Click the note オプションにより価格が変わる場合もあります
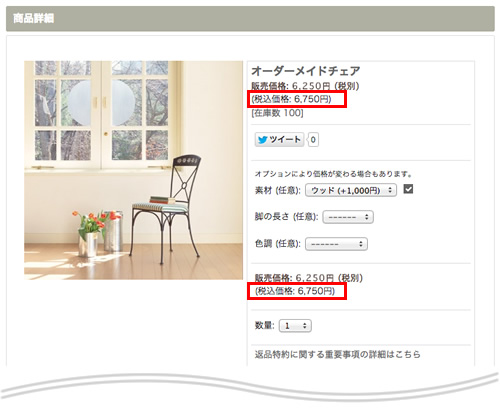This screenshot has height=409, width=500. pos(333,174)
